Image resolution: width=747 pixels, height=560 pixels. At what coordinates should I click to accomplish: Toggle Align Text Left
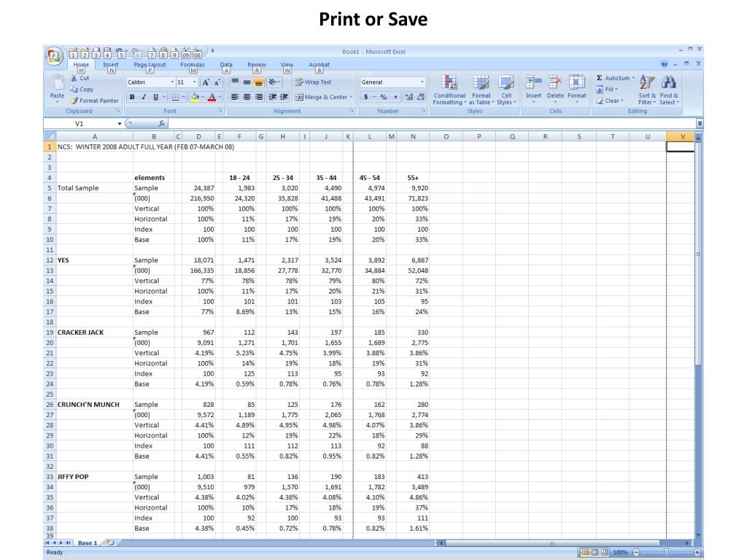[235, 97]
